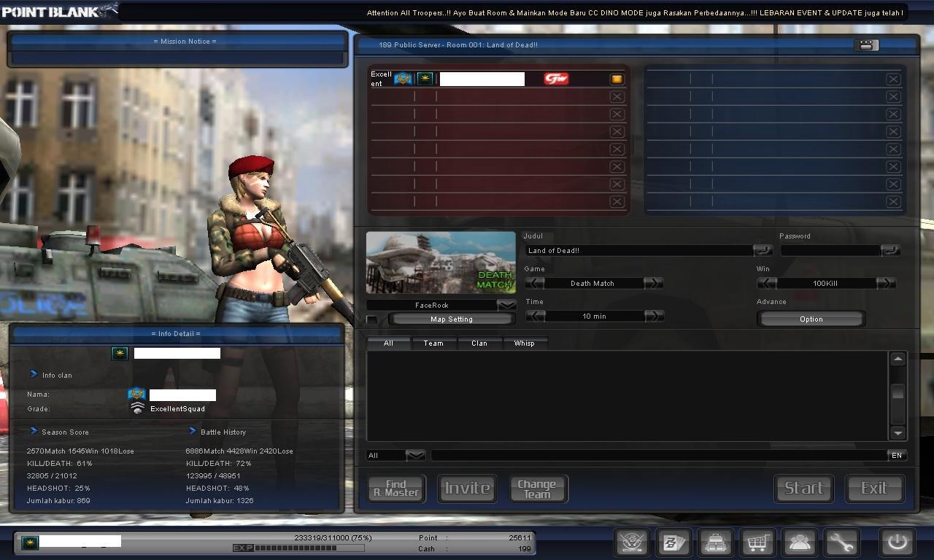Click the Battle History arrow icon
The image size is (934, 560).
(193, 431)
